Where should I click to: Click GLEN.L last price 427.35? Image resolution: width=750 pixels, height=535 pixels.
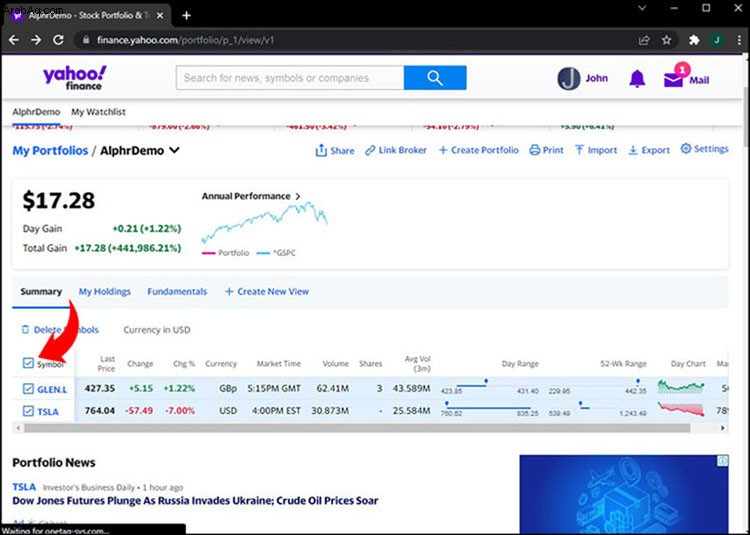(x=99, y=388)
